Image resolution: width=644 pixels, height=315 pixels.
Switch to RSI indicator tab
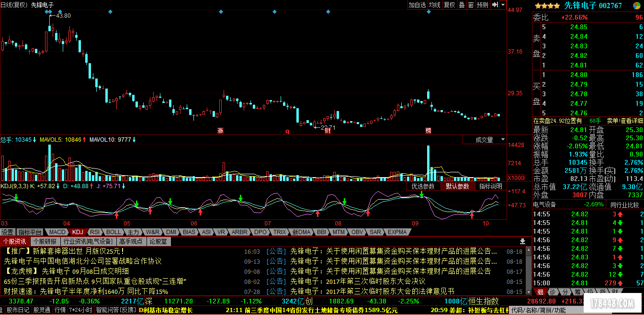pos(95,232)
